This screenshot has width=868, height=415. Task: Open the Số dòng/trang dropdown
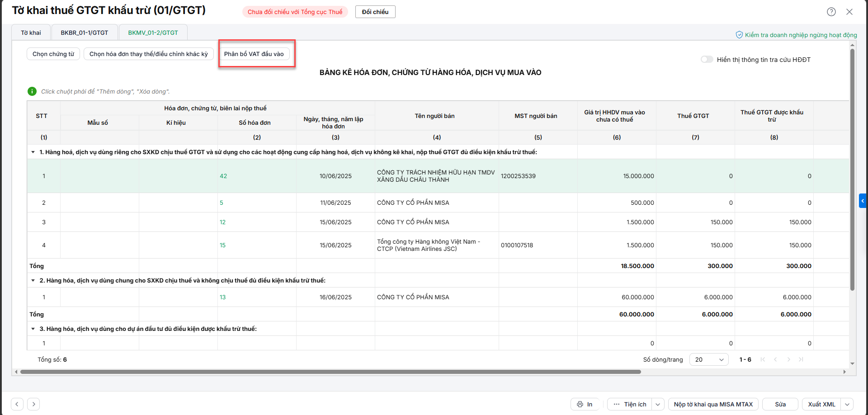click(709, 359)
